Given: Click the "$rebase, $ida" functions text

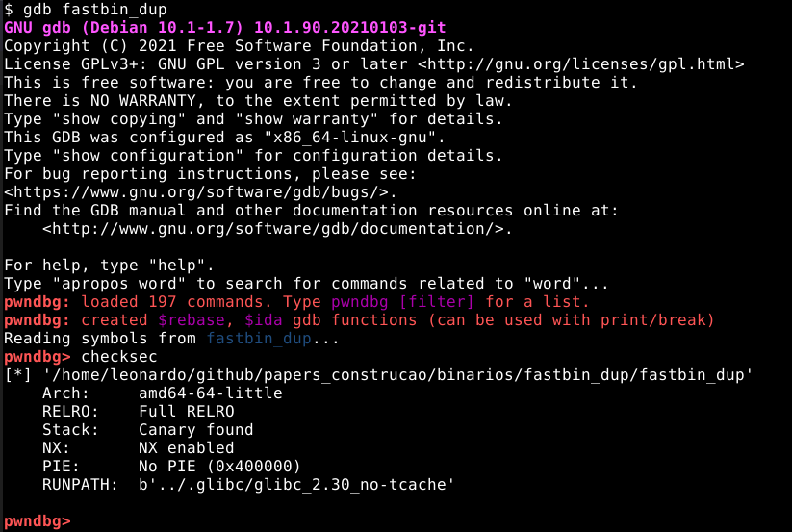Looking at the screenshot, I should (x=220, y=320).
